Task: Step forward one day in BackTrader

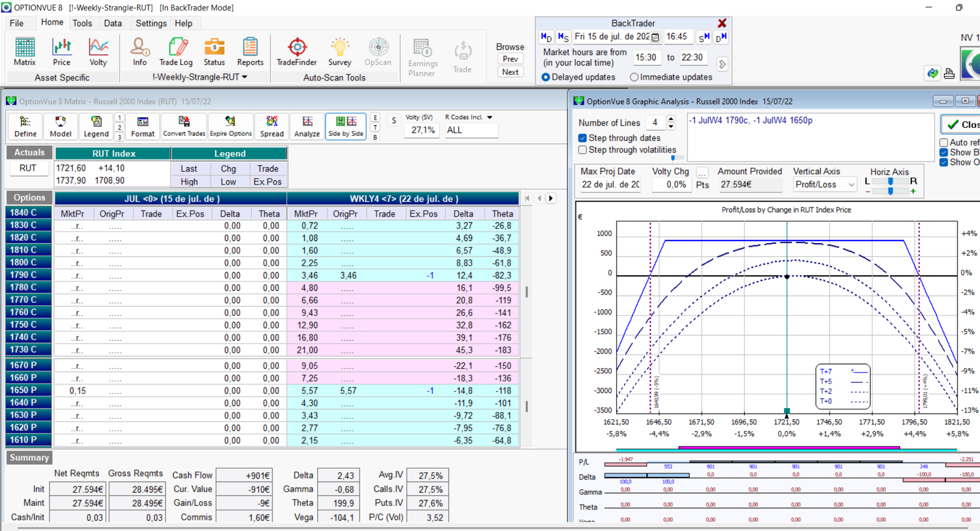Action: [x=721, y=37]
